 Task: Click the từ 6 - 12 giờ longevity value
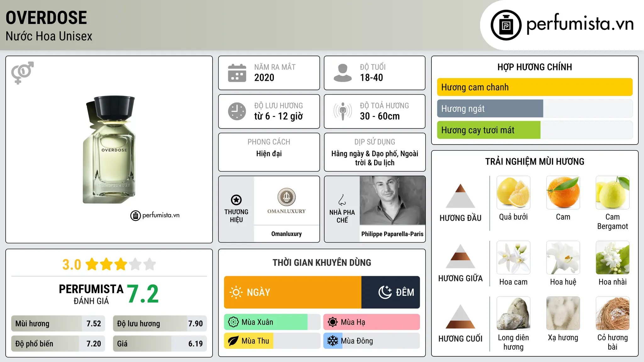coord(279,116)
